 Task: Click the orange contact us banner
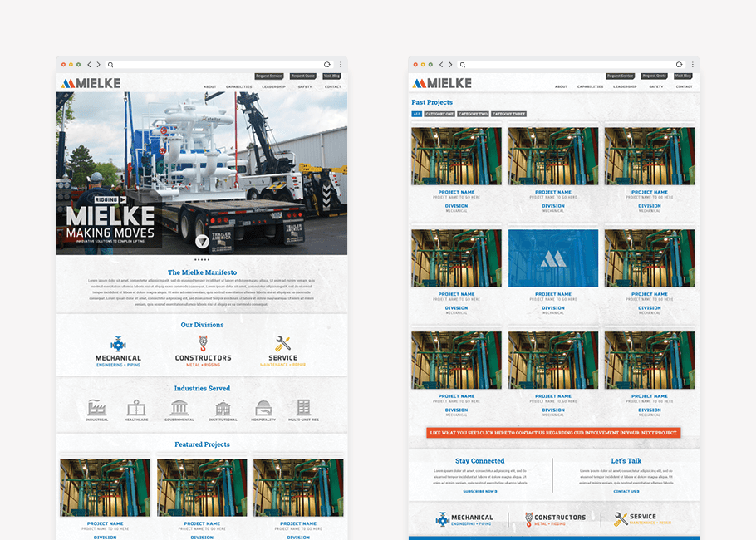pyautogui.click(x=552, y=433)
